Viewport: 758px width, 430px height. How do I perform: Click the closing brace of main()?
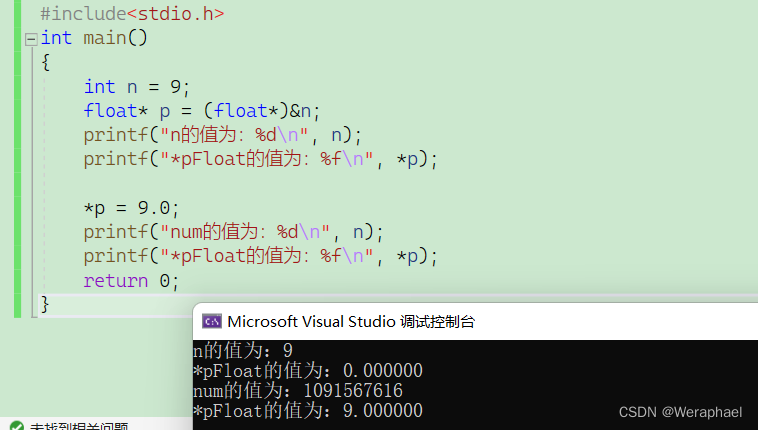(x=44, y=304)
